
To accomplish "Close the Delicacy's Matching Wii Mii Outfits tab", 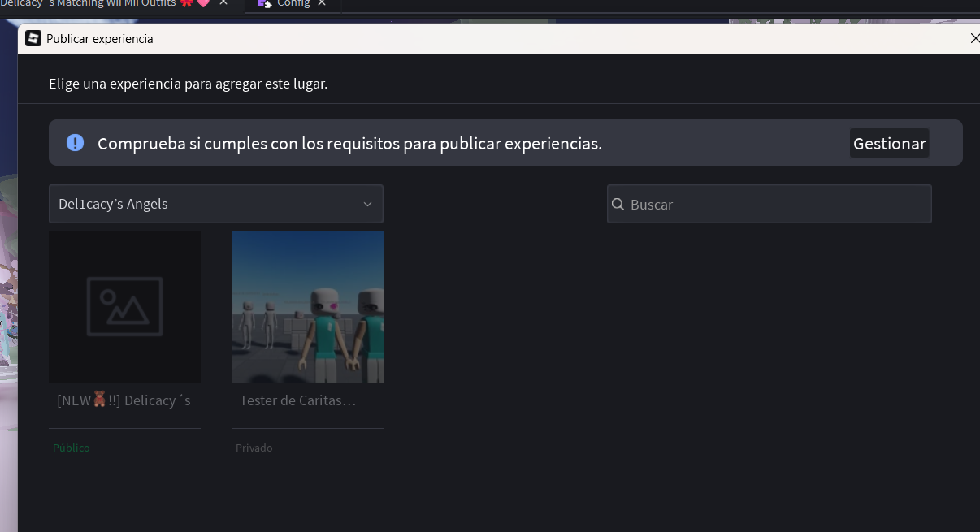I will coord(223,3).
